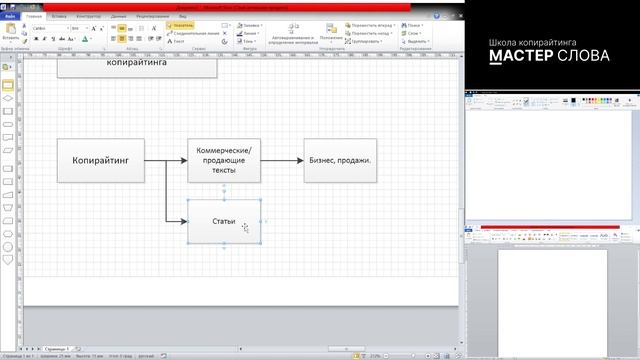Open the Shadow (Тень) dropdown
Viewport: 640px width, 360px height.
[247, 41]
